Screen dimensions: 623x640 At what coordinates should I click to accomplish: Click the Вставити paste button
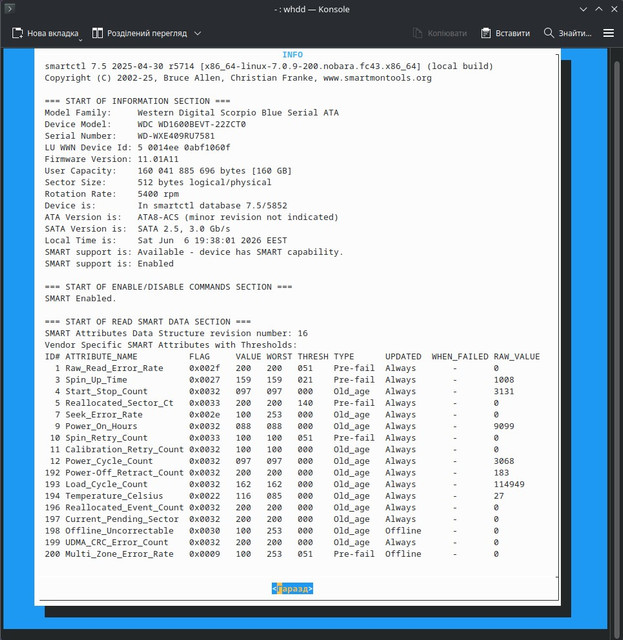pyautogui.click(x=505, y=33)
